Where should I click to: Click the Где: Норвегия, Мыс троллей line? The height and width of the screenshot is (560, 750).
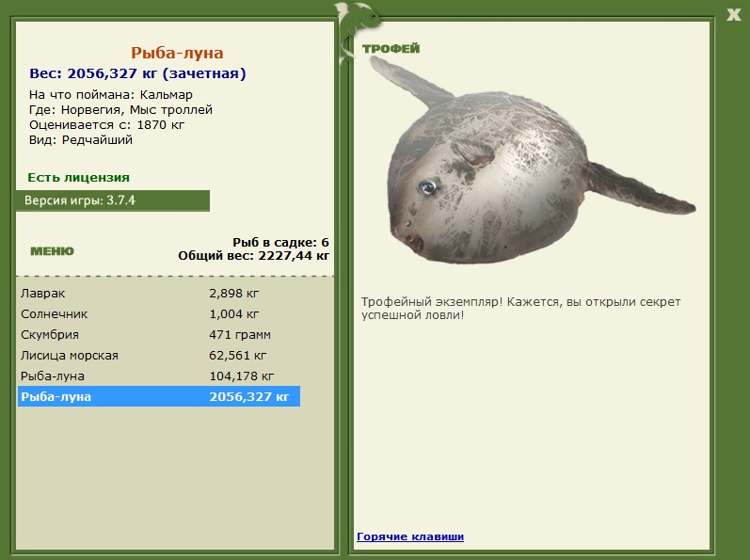[x=120, y=110]
